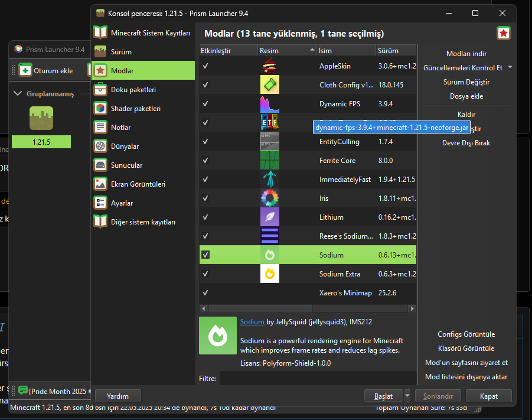Sort by the Resim column header
Viewport: 532px width, 420px height.
pos(287,50)
